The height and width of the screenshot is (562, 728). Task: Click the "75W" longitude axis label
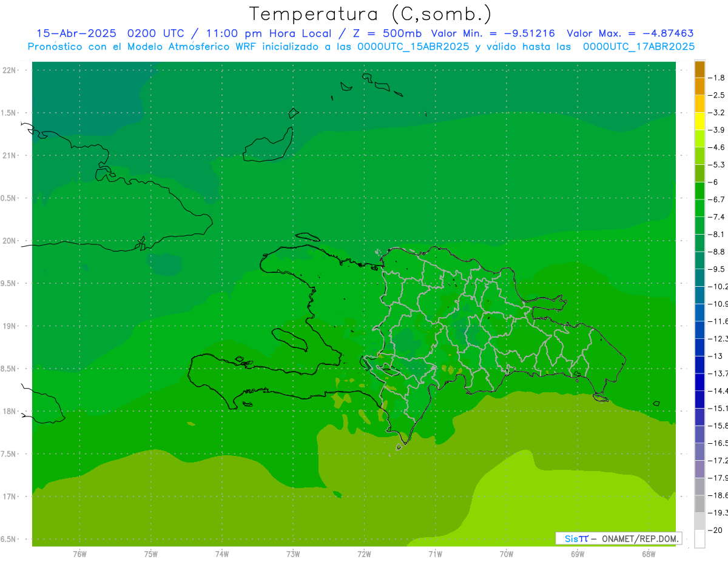tap(151, 554)
